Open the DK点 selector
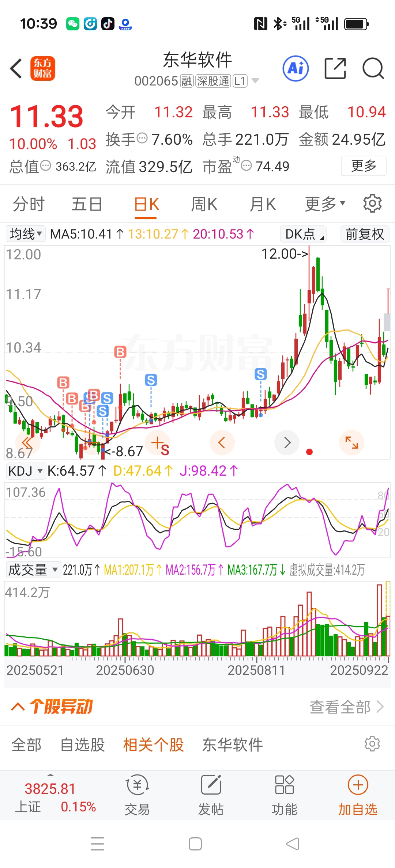Viewport: 395px width, 868px height. tap(303, 234)
